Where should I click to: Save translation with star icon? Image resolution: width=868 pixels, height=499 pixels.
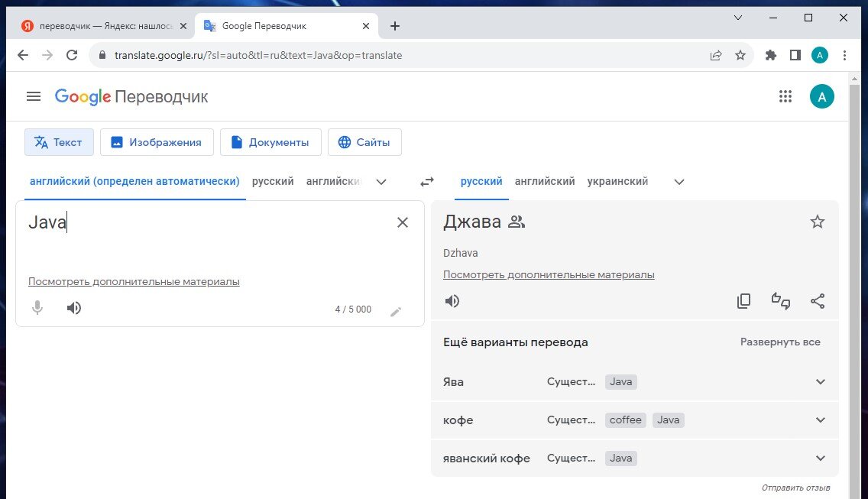pos(818,222)
